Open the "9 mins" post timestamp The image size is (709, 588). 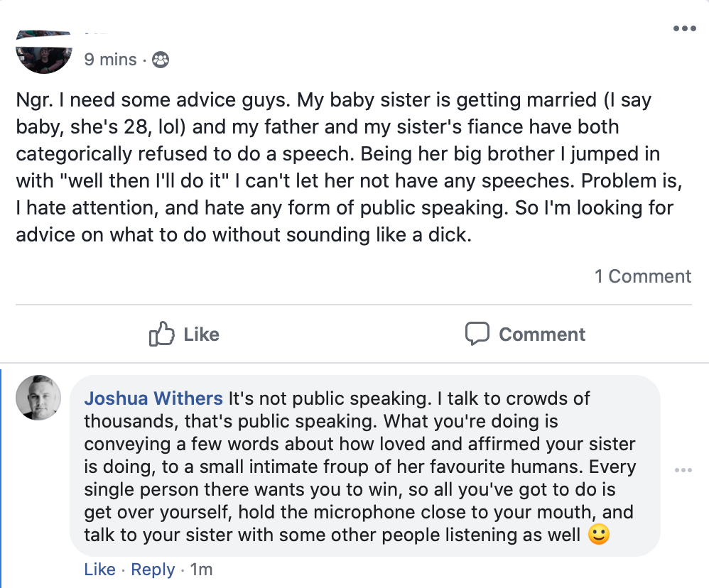coord(110,60)
